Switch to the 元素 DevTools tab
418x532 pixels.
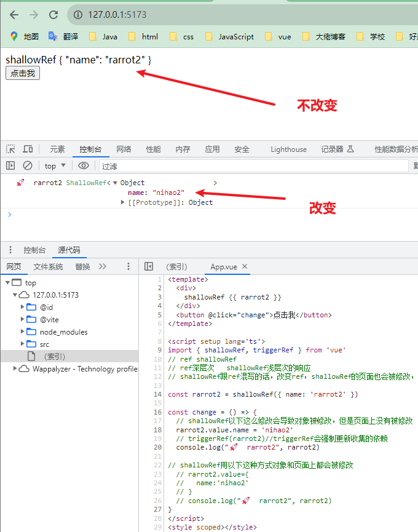coord(57,149)
